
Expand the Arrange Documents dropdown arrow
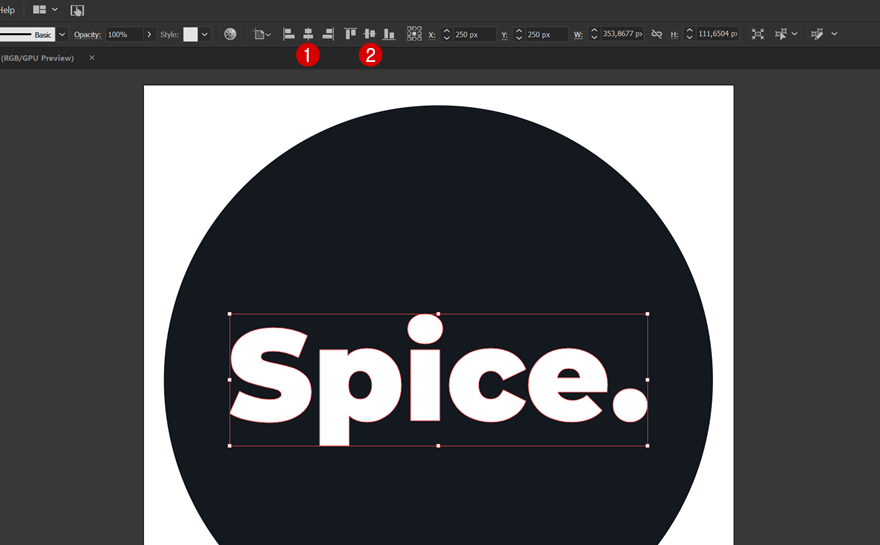tap(55, 10)
